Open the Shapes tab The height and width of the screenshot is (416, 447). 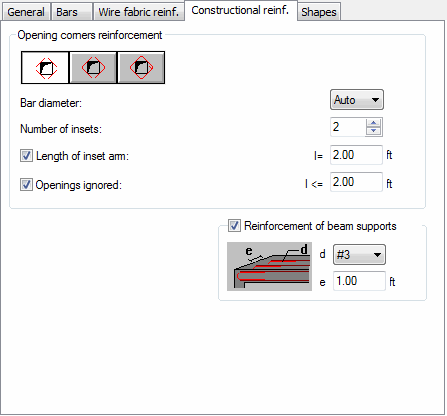click(x=319, y=12)
